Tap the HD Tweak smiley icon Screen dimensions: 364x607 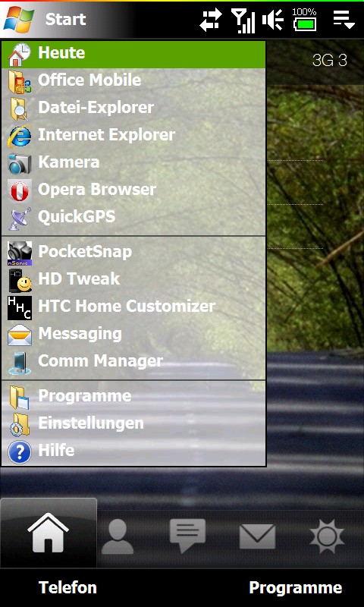click(20, 280)
